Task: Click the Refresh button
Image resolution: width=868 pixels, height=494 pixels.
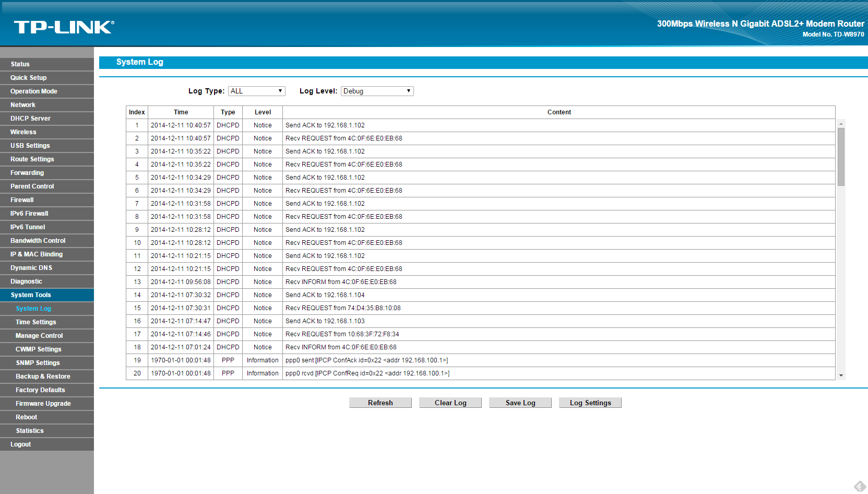Action: pyautogui.click(x=380, y=403)
